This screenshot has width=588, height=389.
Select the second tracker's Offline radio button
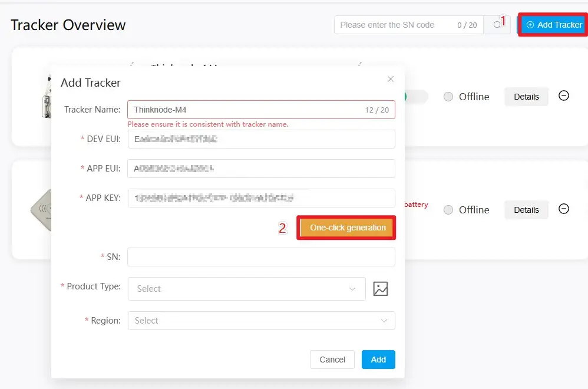tap(448, 210)
